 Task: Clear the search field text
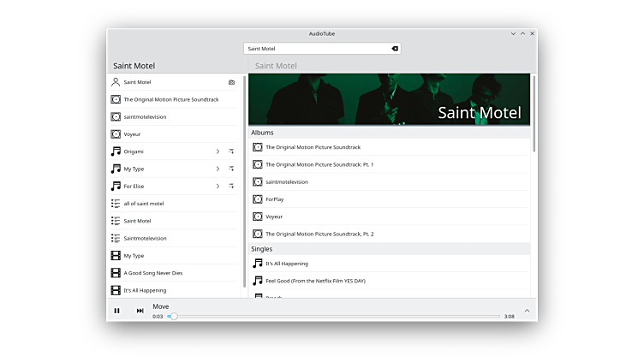[x=395, y=49]
